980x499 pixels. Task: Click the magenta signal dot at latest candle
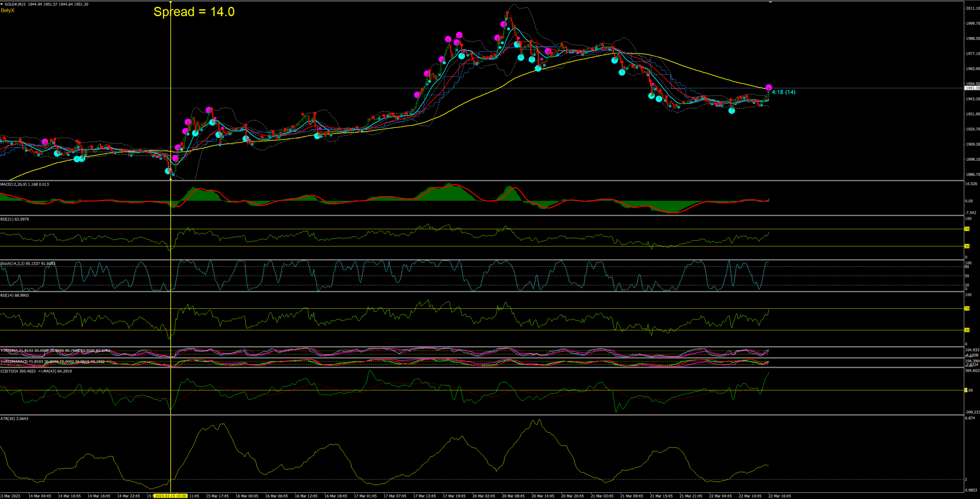768,87
